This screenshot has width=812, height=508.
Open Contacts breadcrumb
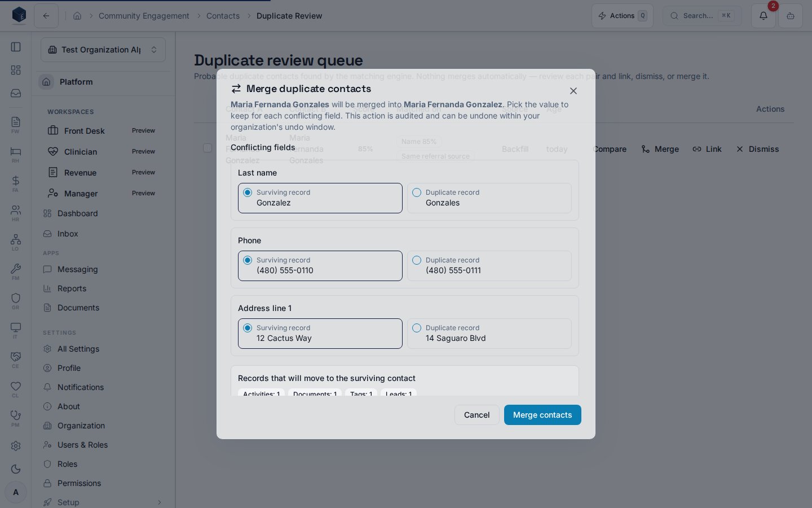click(223, 16)
